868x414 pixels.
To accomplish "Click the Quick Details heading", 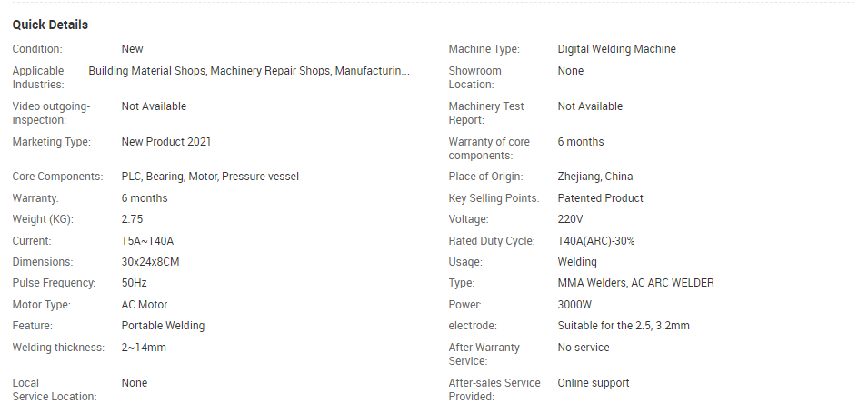I will [x=50, y=25].
